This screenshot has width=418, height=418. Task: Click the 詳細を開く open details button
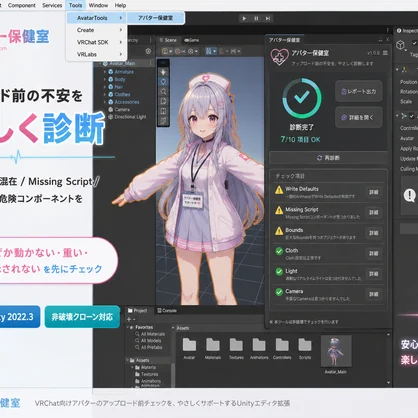click(359, 117)
